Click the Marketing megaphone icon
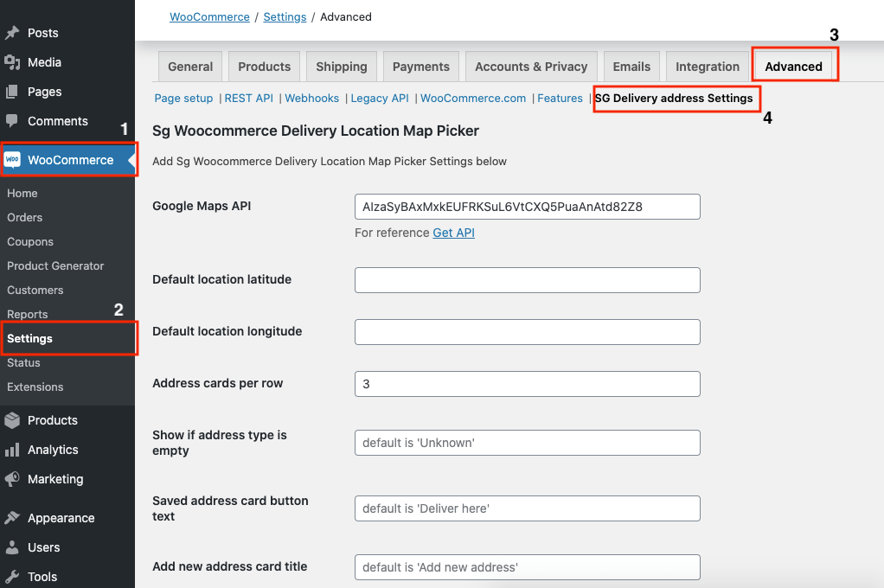884x588 pixels. coord(12,479)
